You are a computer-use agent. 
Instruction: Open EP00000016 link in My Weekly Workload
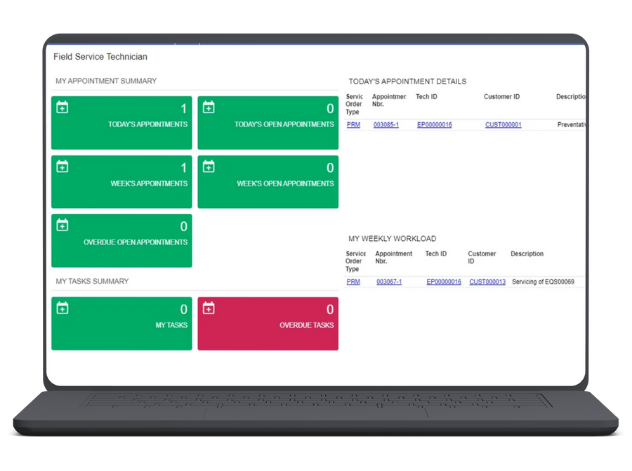[x=444, y=282]
